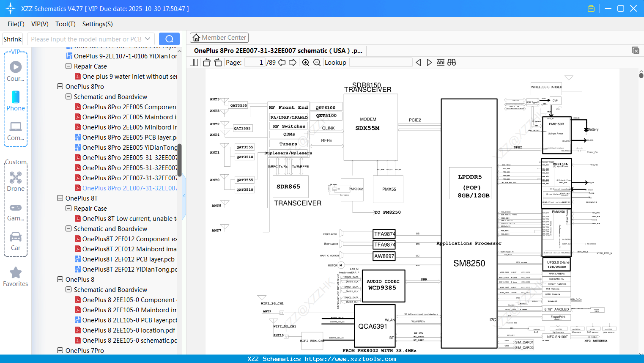Collapse the OnePlus 7Pro tree node
This screenshot has height=363, width=644.
tap(60, 351)
